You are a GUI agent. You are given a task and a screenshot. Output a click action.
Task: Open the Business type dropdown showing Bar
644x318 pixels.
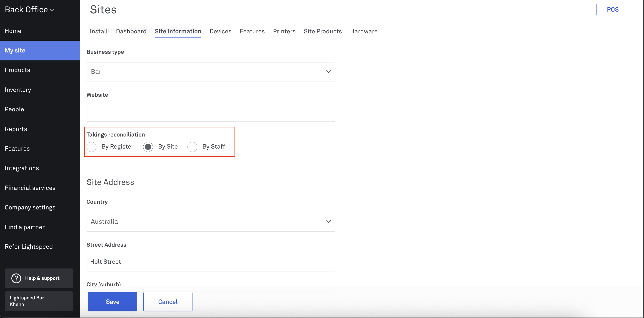210,72
